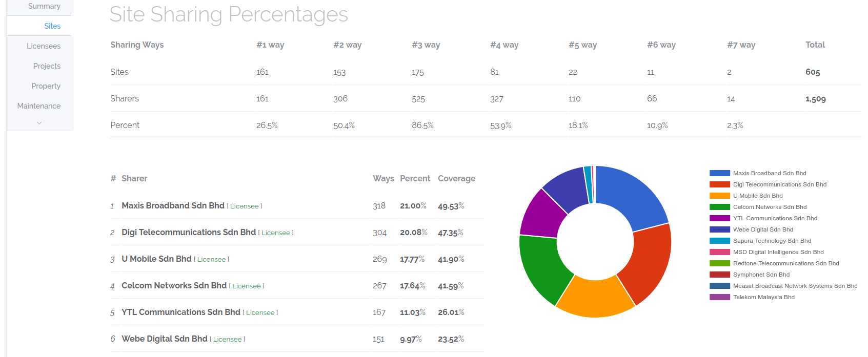This screenshot has height=357, width=868.
Task: Click Maxis coverage value 49.53%
Action: click(x=451, y=206)
